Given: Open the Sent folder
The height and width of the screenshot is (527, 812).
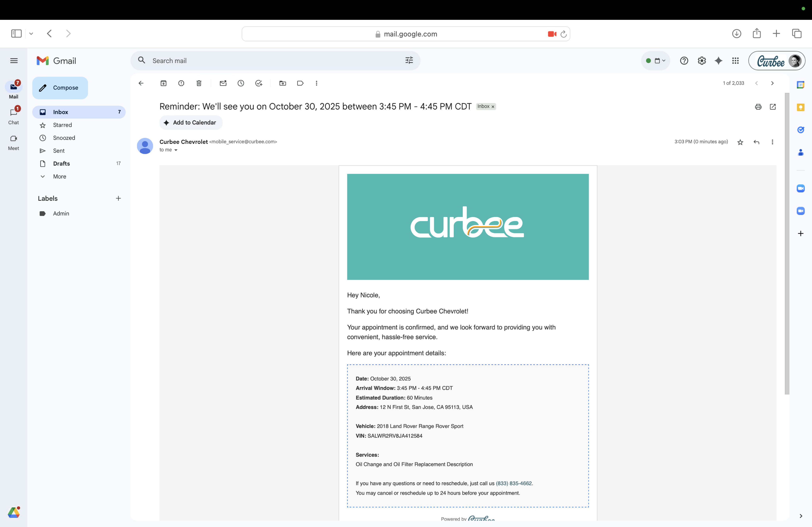Looking at the screenshot, I should click(x=59, y=151).
